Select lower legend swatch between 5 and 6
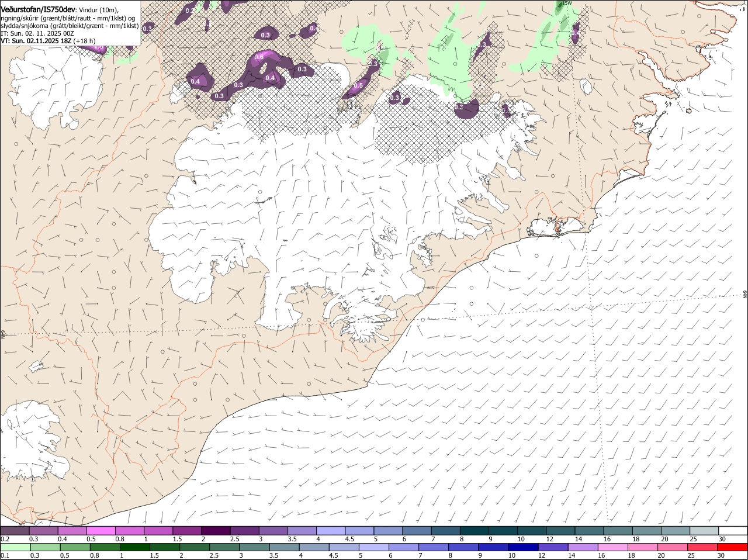The image size is (748, 560). click(374, 547)
